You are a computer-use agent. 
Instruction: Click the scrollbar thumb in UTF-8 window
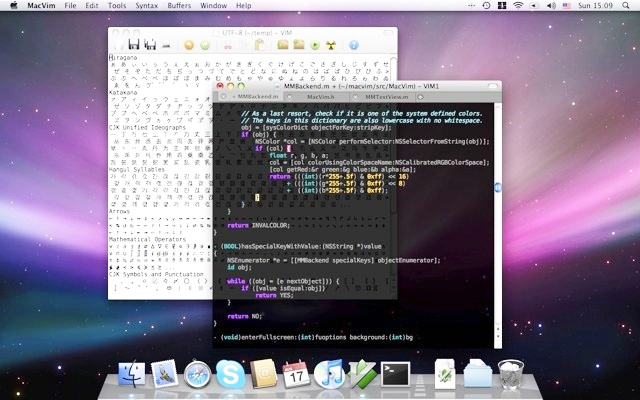click(x=393, y=67)
